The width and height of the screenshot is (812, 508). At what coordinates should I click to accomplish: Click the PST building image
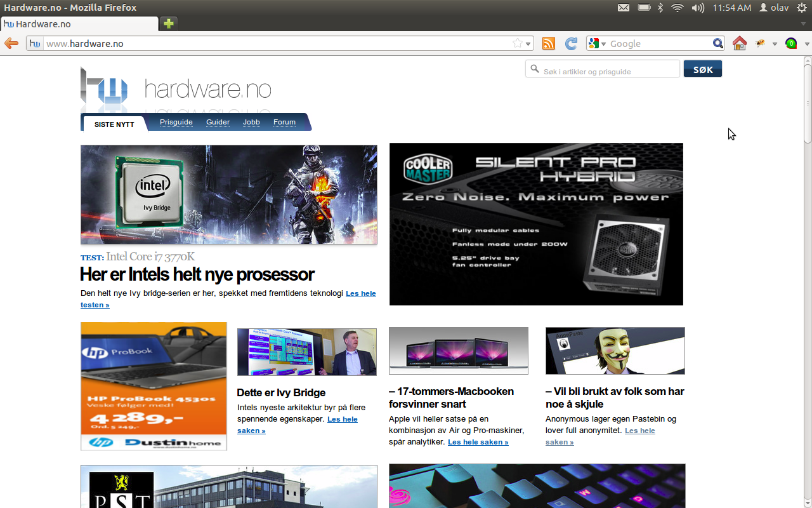(x=229, y=486)
